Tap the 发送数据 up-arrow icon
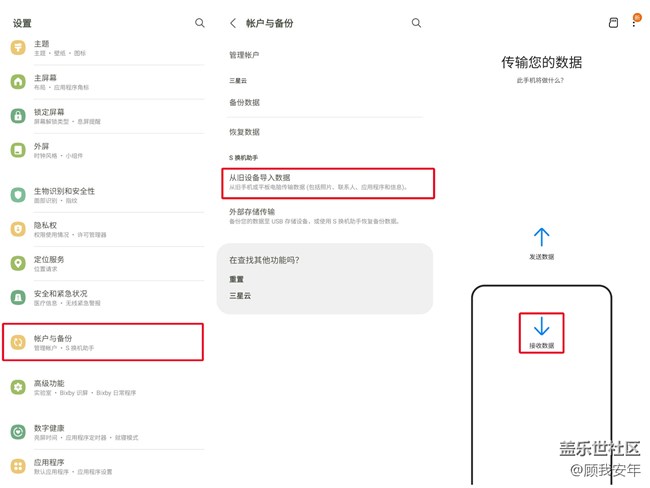650x488 pixels. point(541,237)
